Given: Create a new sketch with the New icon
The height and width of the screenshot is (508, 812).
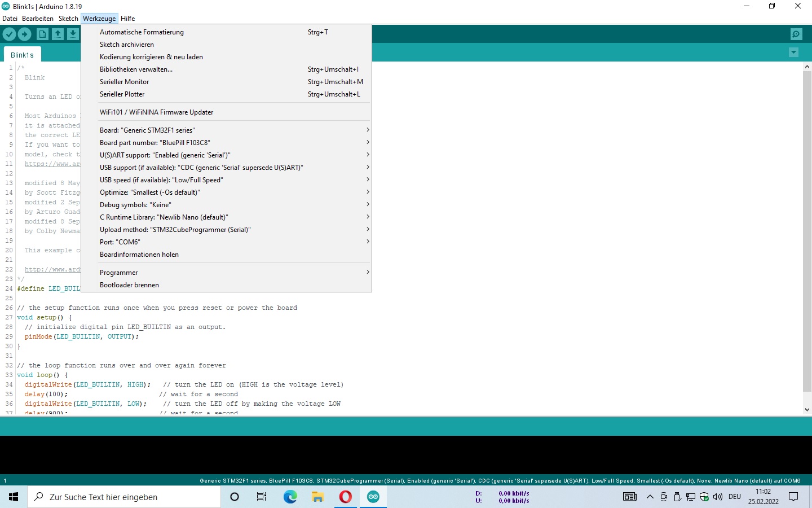Looking at the screenshot, I should coord(42,34).
